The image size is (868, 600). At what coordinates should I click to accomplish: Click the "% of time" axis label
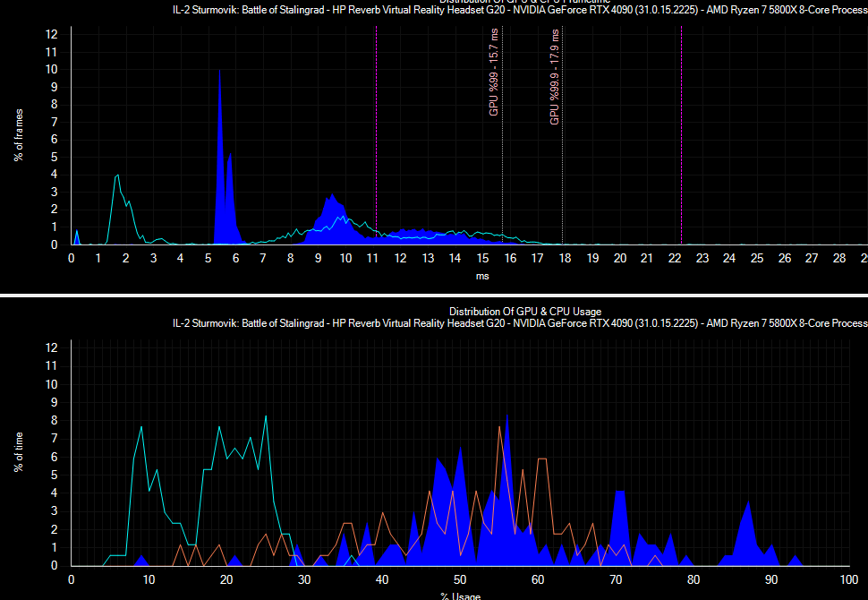[18, 452]
